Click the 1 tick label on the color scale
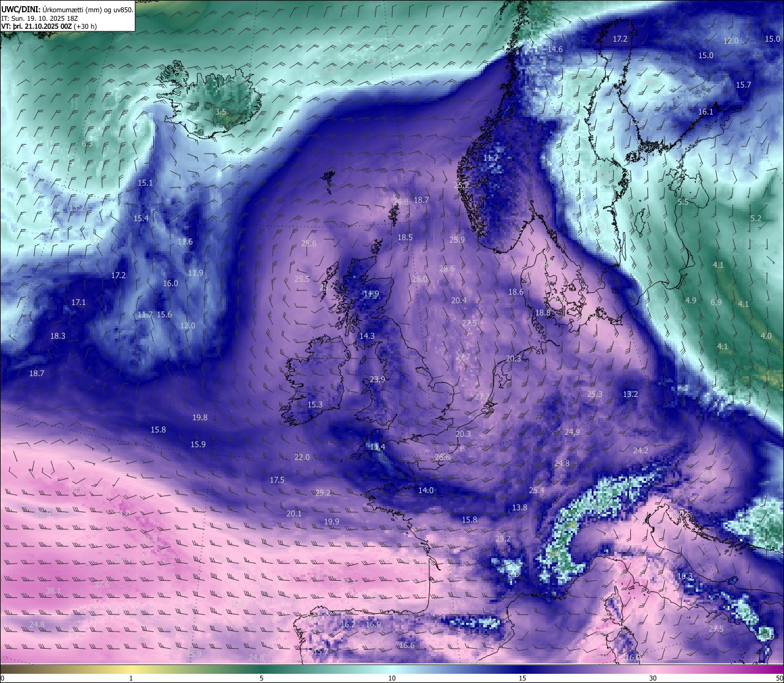Screen dimensions: 784x683 pos(131,678)
